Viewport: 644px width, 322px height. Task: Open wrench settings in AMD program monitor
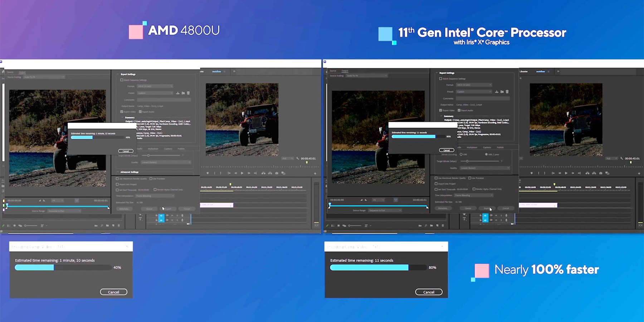(x=297, y=158)
